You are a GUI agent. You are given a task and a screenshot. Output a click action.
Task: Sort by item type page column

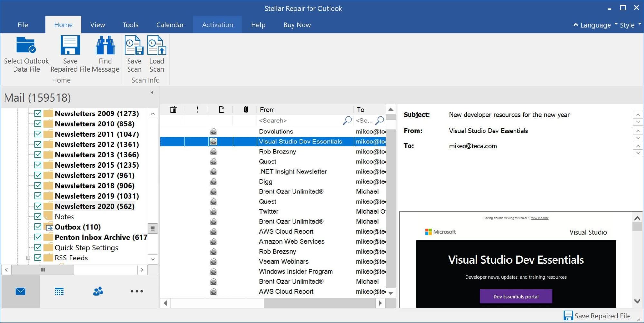[x=222, y=110]
